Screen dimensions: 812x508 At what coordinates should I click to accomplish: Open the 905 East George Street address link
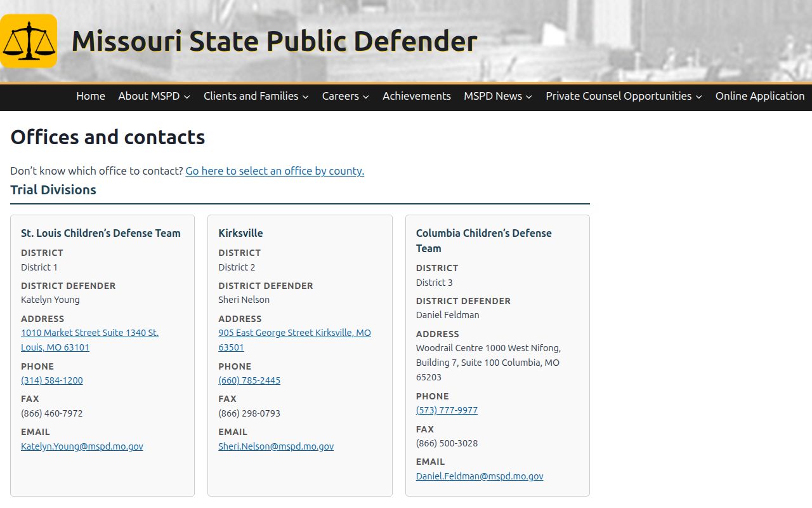pyautogui.click(x=294, y=340)
